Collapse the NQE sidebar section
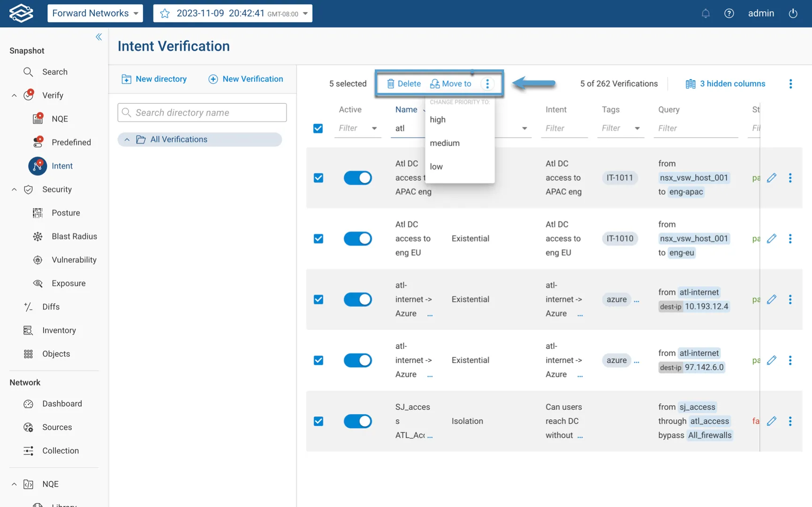The width and height of the screenshot is (812, 507). point(14,484)
